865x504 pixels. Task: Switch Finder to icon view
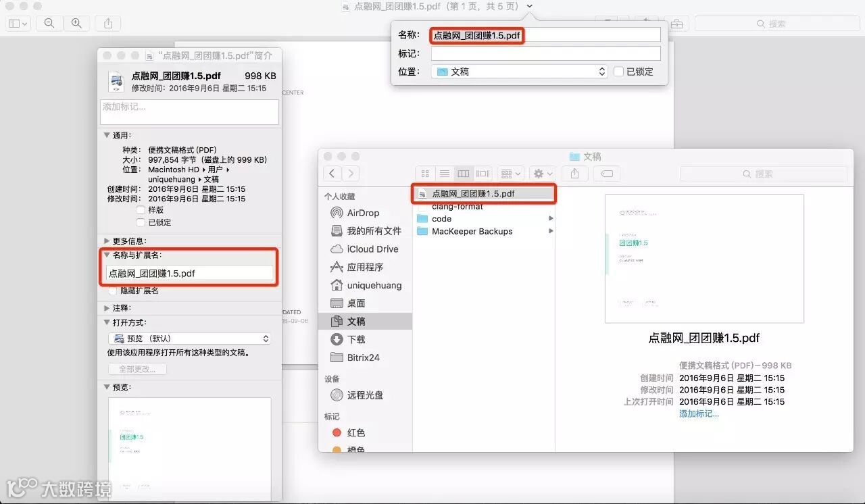(x=425, y=174)
